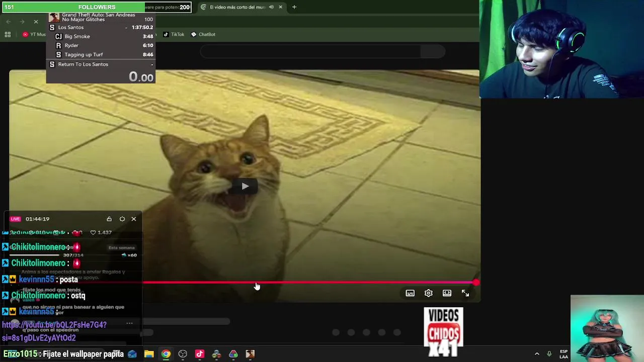Click the red LIVE badge

16,219
